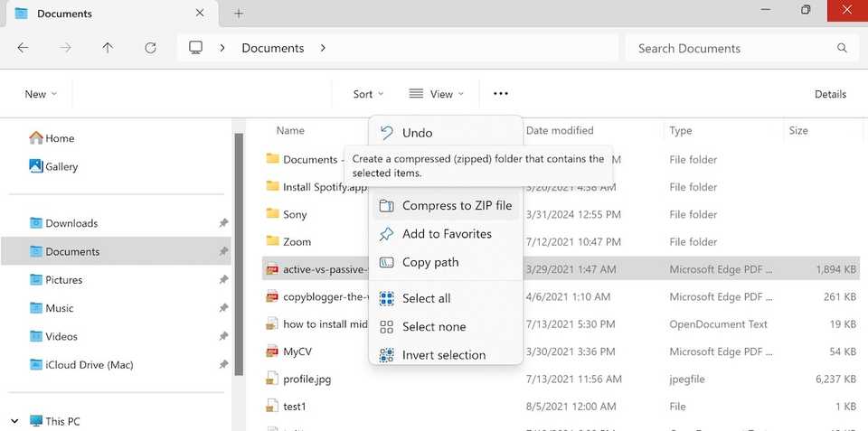Go up one folder level
Image resolution: width=868 pixels, height=431 pixels.
[x=108, y=48]
